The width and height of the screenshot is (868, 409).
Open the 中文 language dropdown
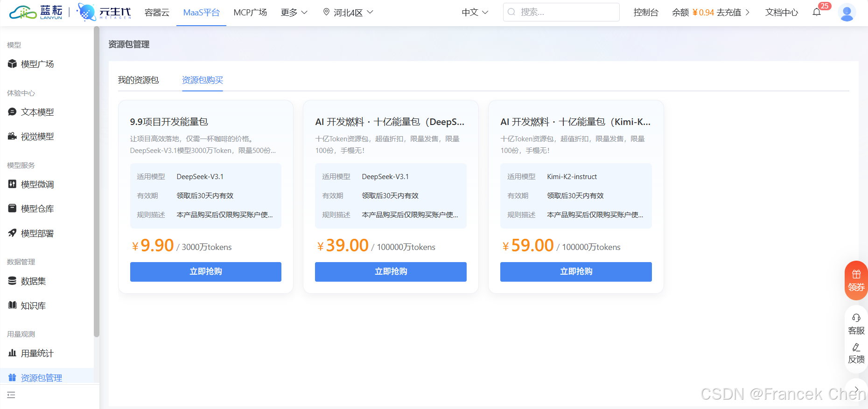[475, 12]
